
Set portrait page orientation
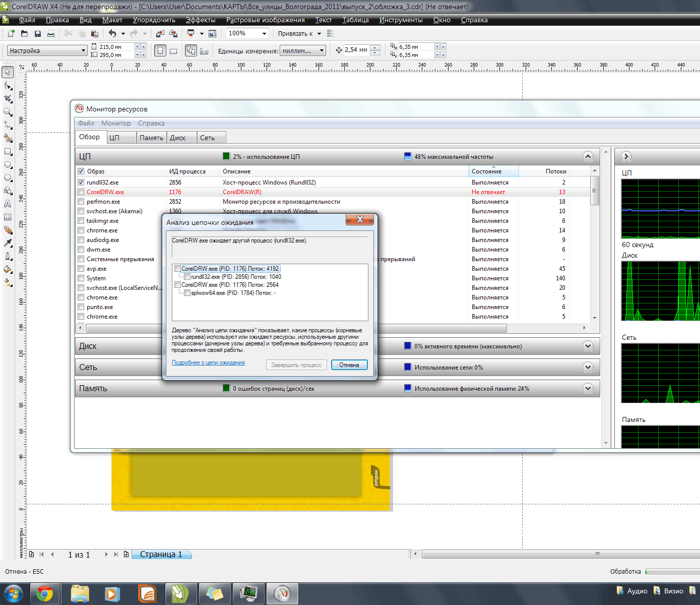(160, 50)
